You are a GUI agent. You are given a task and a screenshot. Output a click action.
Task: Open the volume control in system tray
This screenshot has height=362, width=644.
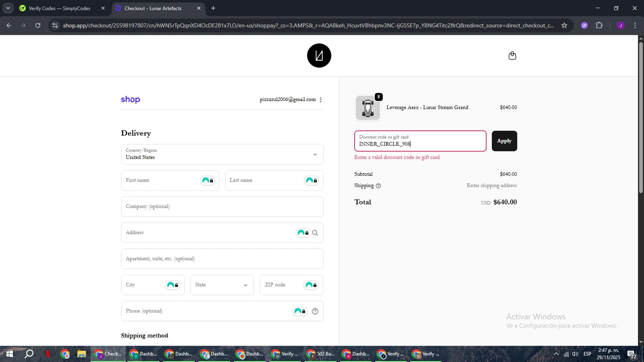[575, 354]
